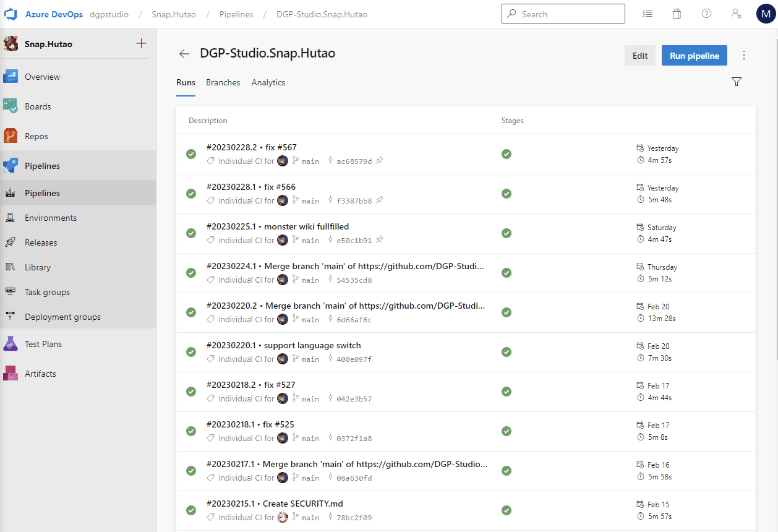Image resolution: width=778 pixels, height=532 pixels.
Task: Click the Overview icon in sidebar
Action: click(11, 77)
